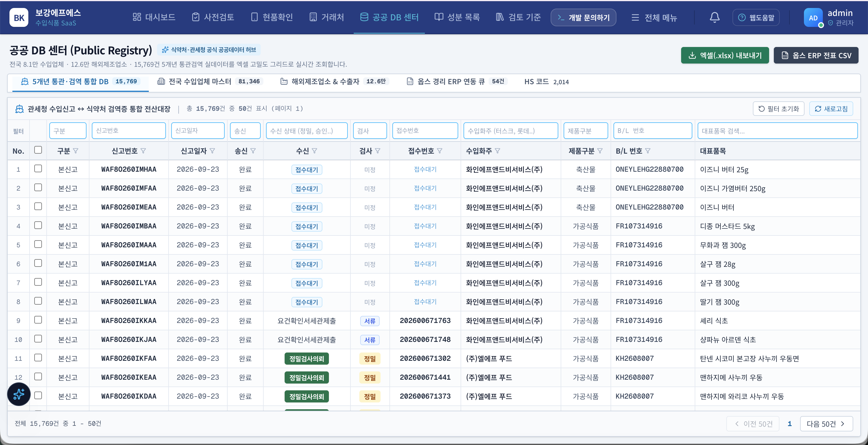Click the AD admin avatar
The image size is (868, 445).
[x=813, y=17]
